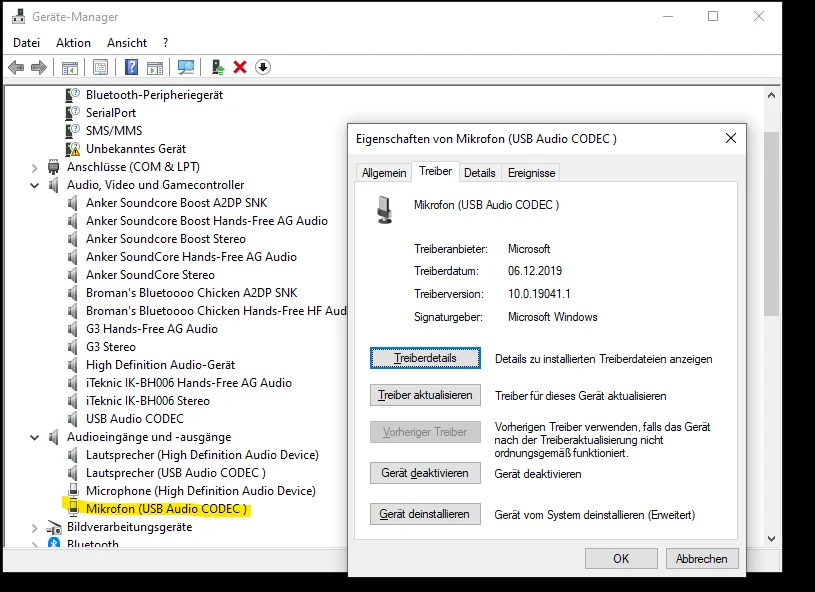Screen dimensions: 815x592
Task: Select the Unbekanntes Gerät warning entry
Action: 135,149
